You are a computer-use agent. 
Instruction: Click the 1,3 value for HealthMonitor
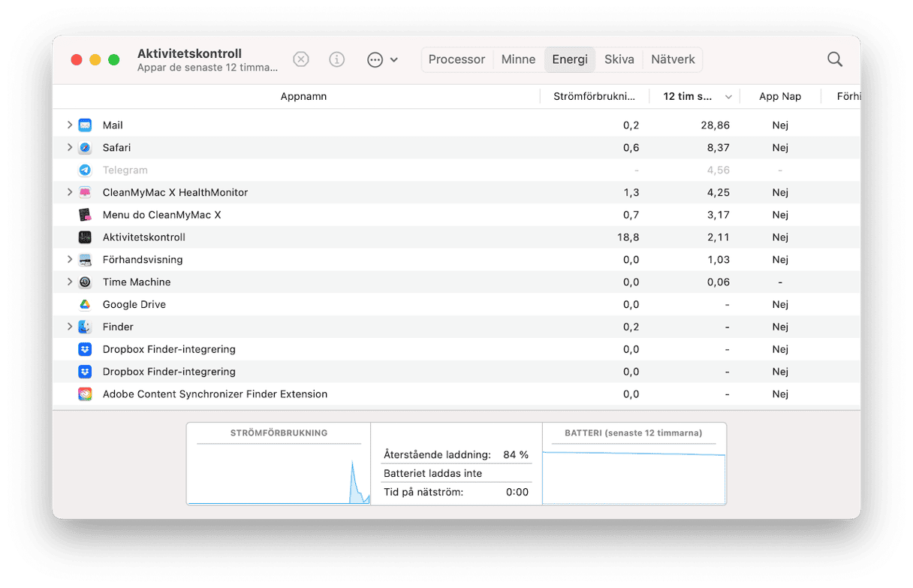click(631, 192)
